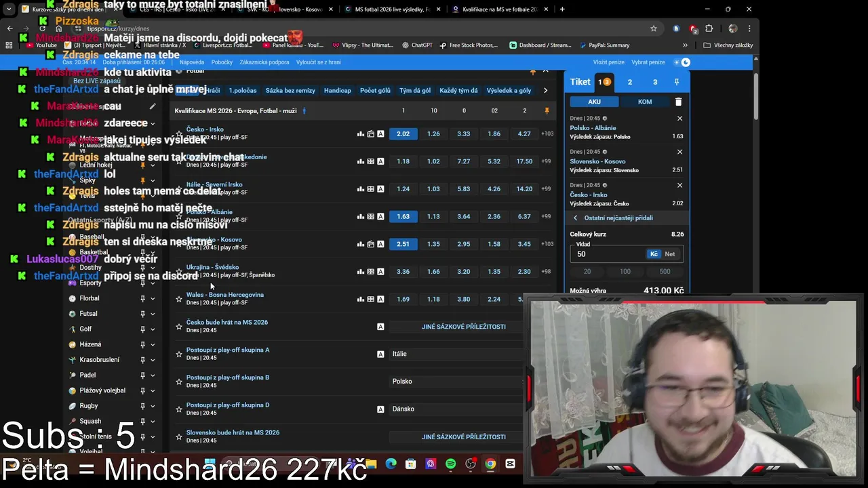Favorite the Česko bude hrát na MS 2026 star
The height and width of the screenshot is (488, 868).
coord(179,327)
